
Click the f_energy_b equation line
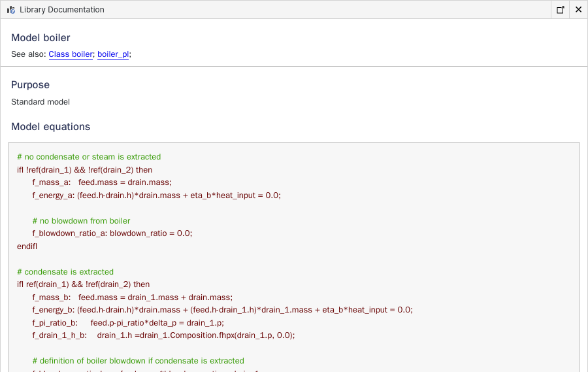(222, 310)
